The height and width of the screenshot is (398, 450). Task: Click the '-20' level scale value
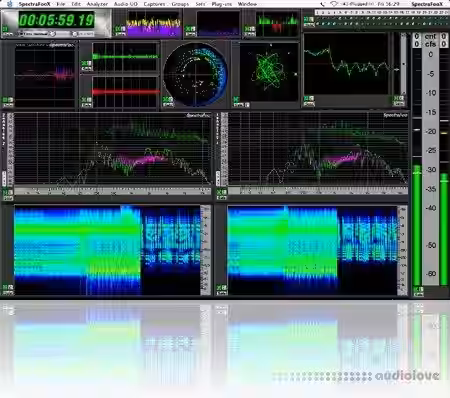coord(431,131)
